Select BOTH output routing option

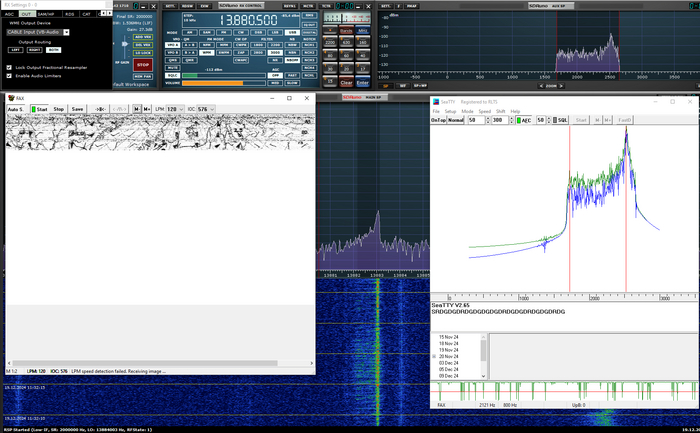click(53, 48)
